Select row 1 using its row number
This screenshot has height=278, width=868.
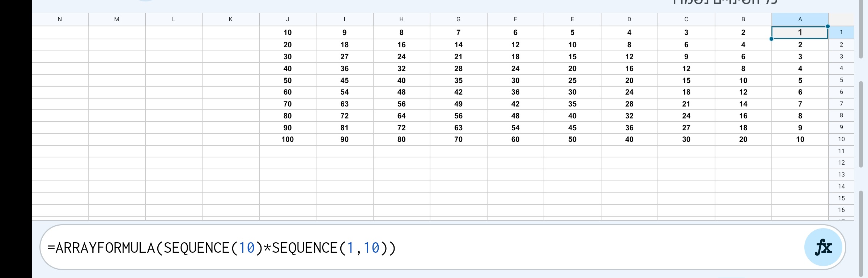[x=842, y=32]
